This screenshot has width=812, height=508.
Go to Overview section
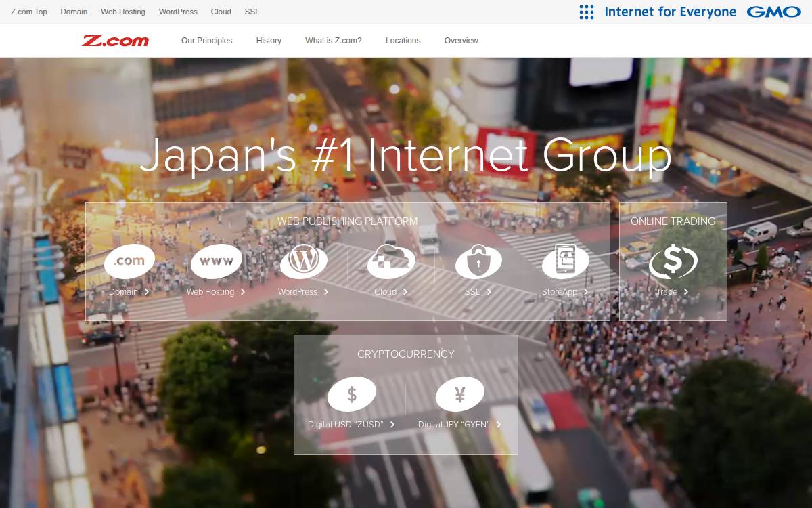coord(461,41)
